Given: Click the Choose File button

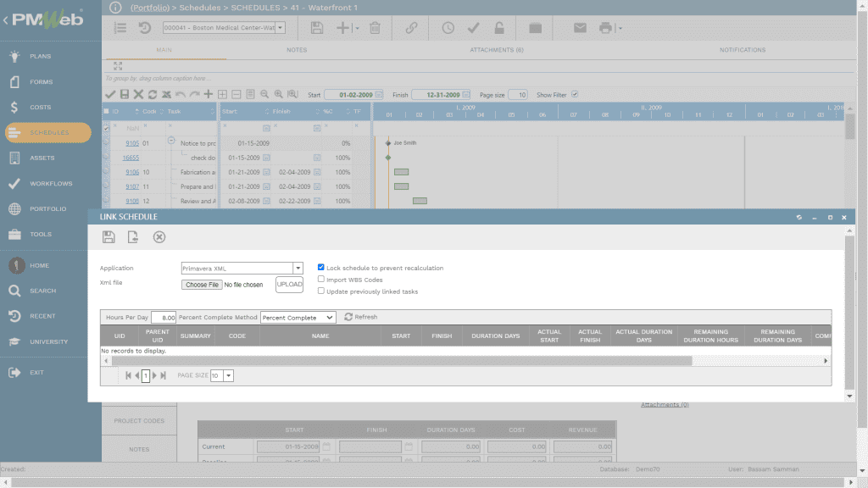Looking at the screenshot, I should click(x=203, y=285).
